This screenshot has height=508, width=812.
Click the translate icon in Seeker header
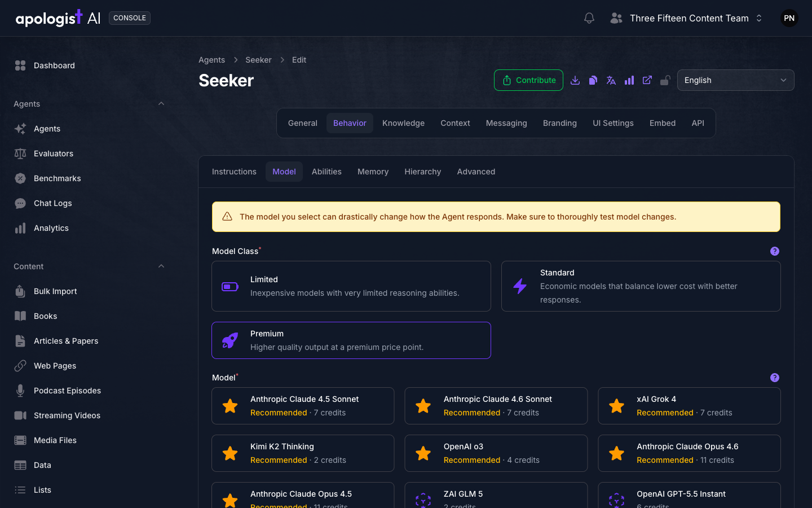pyautogui.click(x=611, y=80)
